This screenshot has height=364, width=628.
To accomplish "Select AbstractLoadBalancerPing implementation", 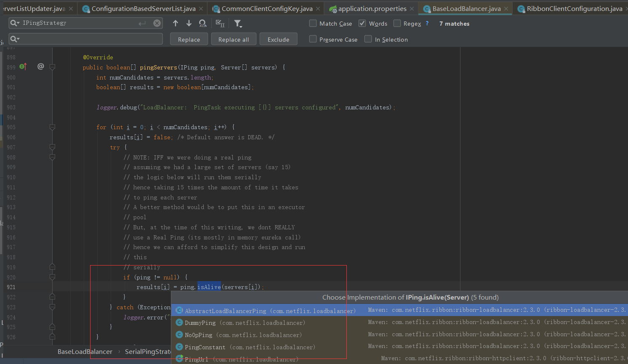I will click(x=399, y=311).
